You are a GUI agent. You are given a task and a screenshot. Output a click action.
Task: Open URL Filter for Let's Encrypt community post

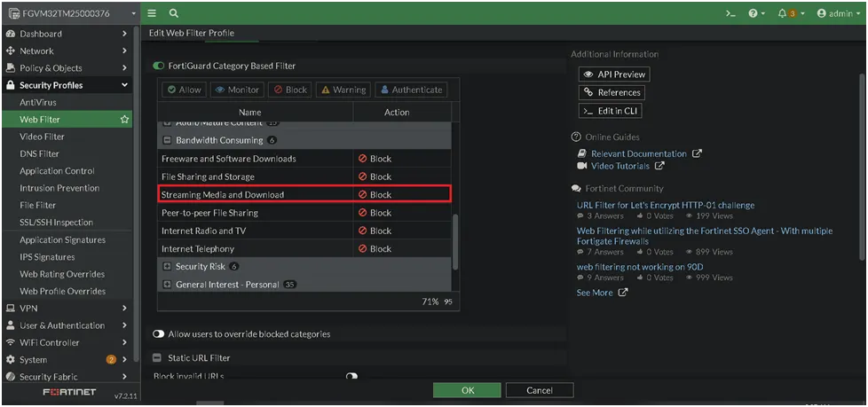tap(666, 205)
